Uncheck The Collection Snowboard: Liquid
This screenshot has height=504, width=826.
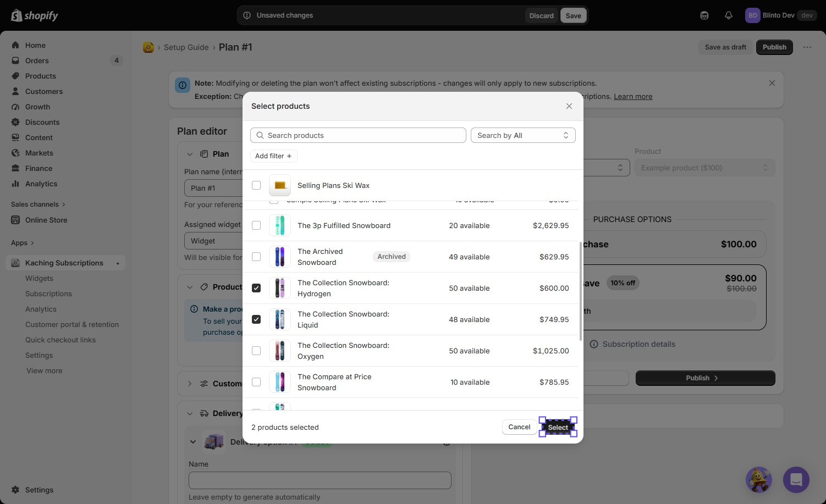(256, 319)
